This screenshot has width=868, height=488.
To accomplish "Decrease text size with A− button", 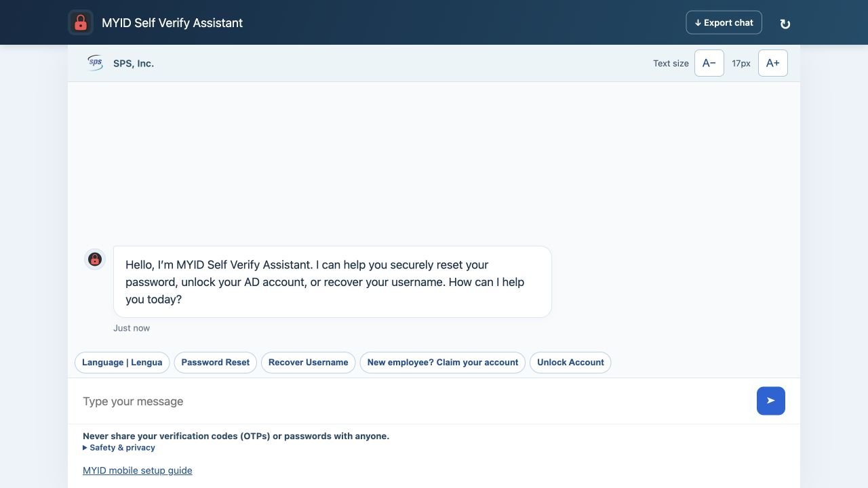I will [709, 63].
